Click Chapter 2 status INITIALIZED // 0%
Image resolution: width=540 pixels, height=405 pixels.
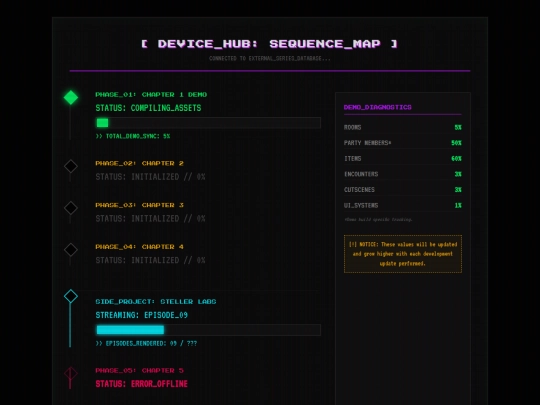150,177
